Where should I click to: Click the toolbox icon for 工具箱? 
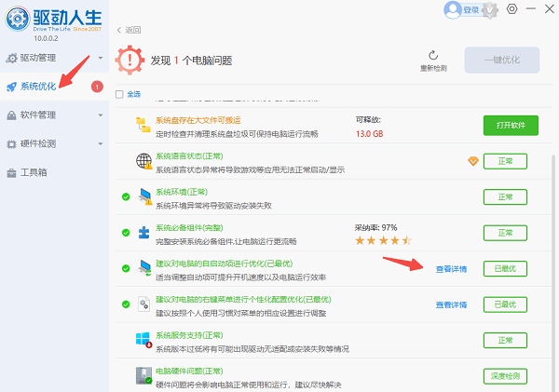point(12,173)
